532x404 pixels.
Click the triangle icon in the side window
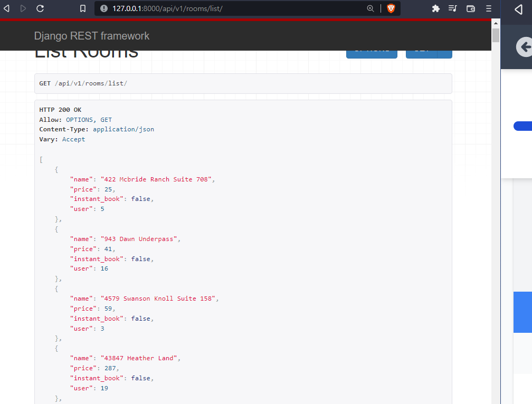pos(518,9)
